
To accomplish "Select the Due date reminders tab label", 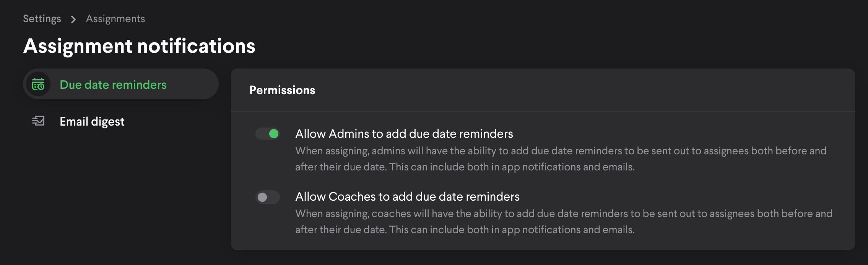I will pyautogui.click(x=113, y=85).
